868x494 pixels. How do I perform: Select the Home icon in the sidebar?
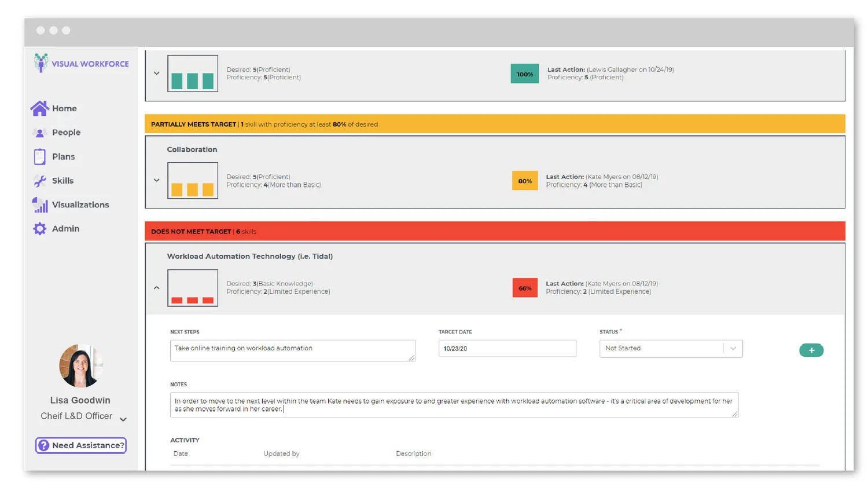point(39,108)
